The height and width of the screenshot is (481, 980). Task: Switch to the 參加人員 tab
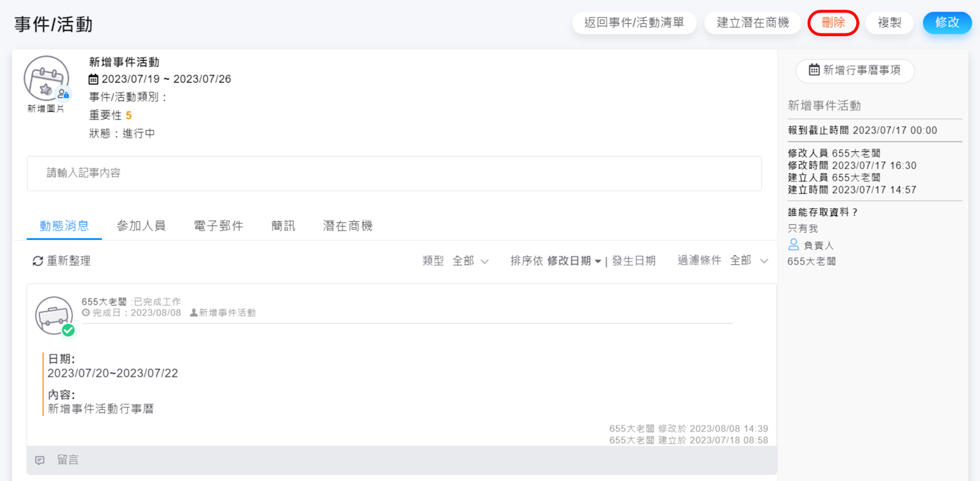point(141,226)
